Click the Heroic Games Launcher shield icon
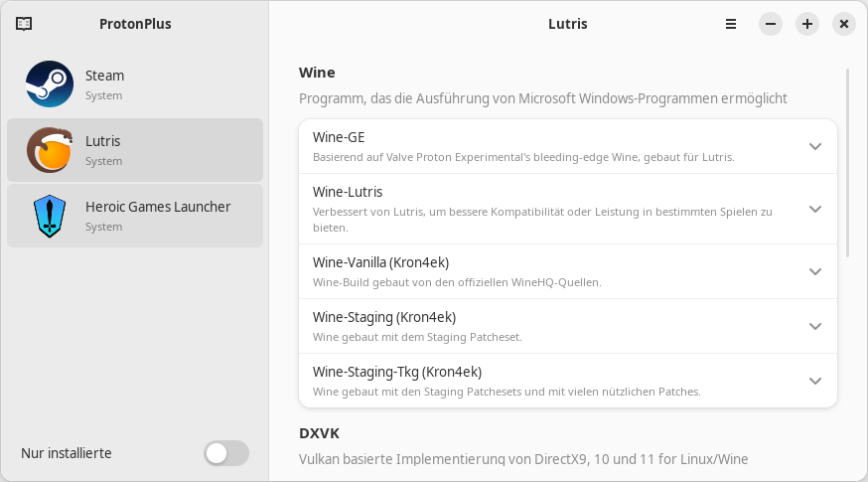 [50, 216]
